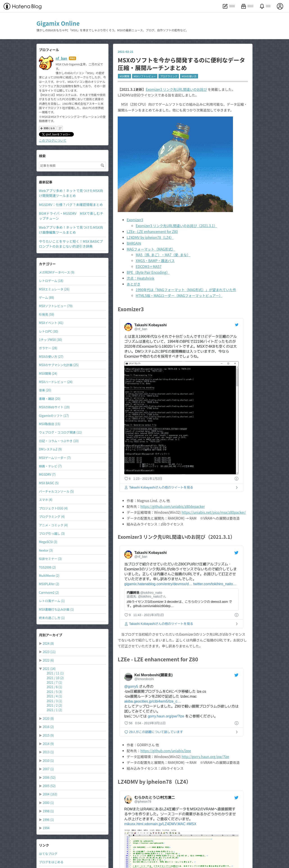Viewport: 289px width, 868px height.
Task: Open github uniabis/lzee link
Action: point(165,751)
